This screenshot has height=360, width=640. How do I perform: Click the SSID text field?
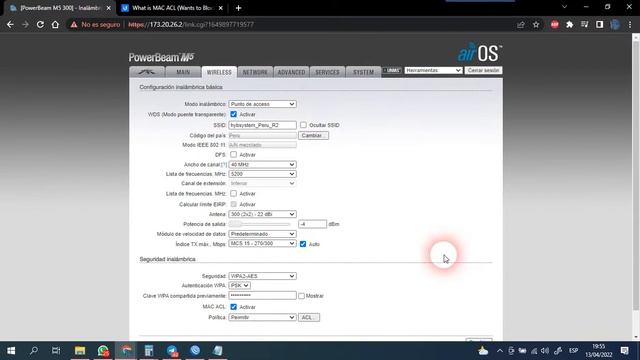coord(262,125)
